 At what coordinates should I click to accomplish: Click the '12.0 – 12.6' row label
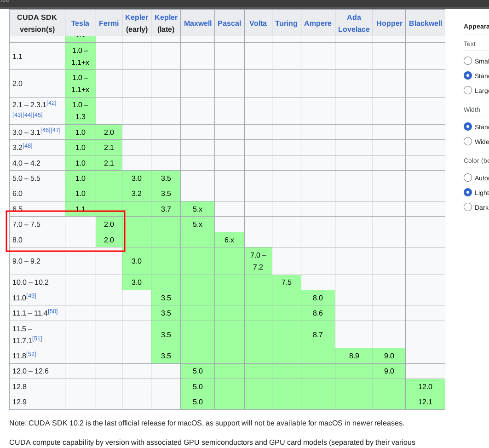[30, 371]
